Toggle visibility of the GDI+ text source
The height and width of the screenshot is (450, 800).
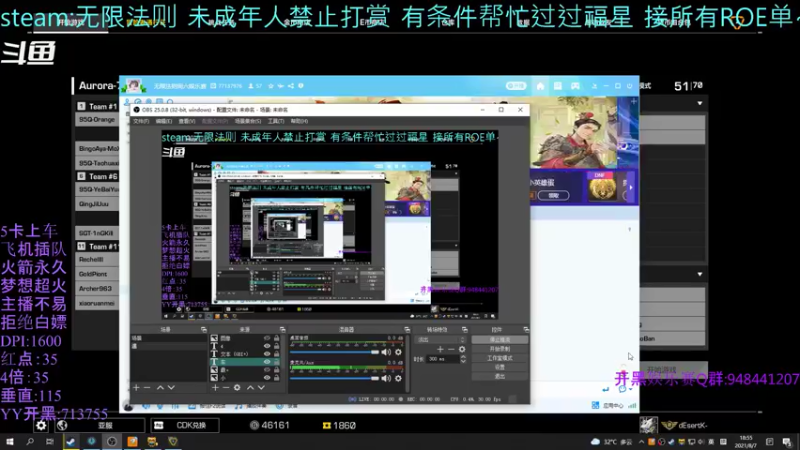point(267,354)
